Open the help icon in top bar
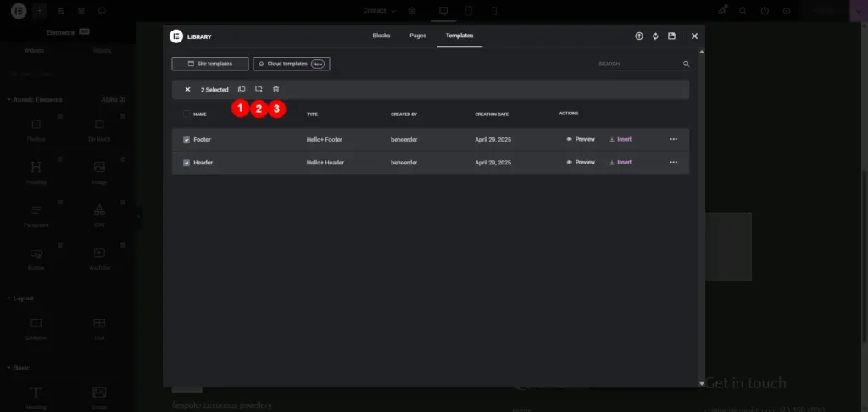The height and width of the screenshot is (412, 868). tap(765, 10)
